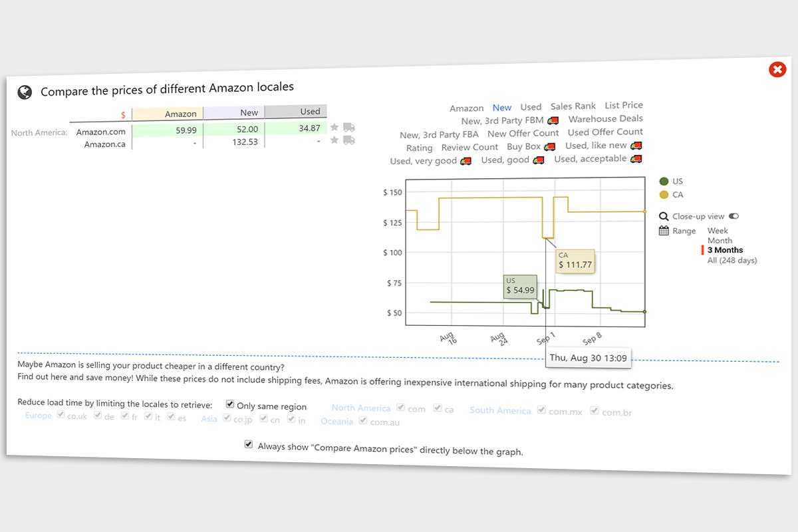The image size is (798, 532).
Task: Select the Review Count series
Action: coord(469,148)
